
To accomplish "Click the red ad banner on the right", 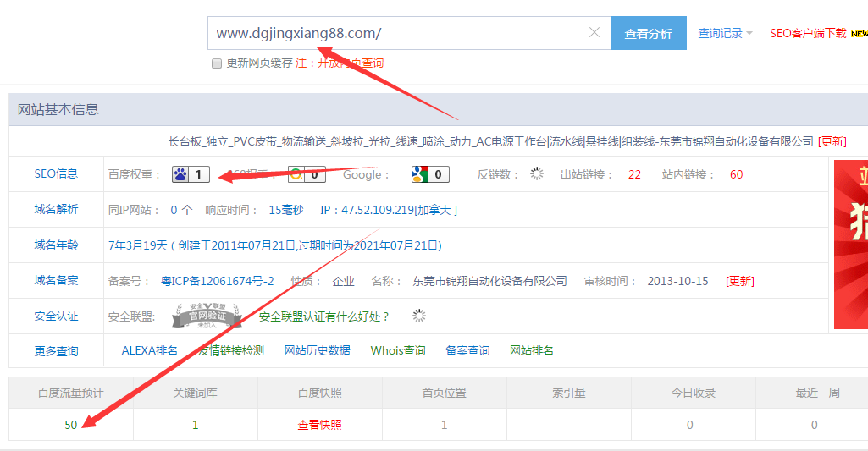I will (850, 245).
